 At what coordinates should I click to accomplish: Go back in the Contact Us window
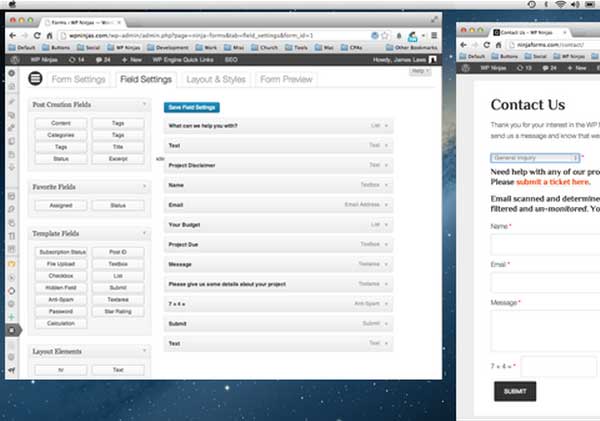(x=463, y=45)
